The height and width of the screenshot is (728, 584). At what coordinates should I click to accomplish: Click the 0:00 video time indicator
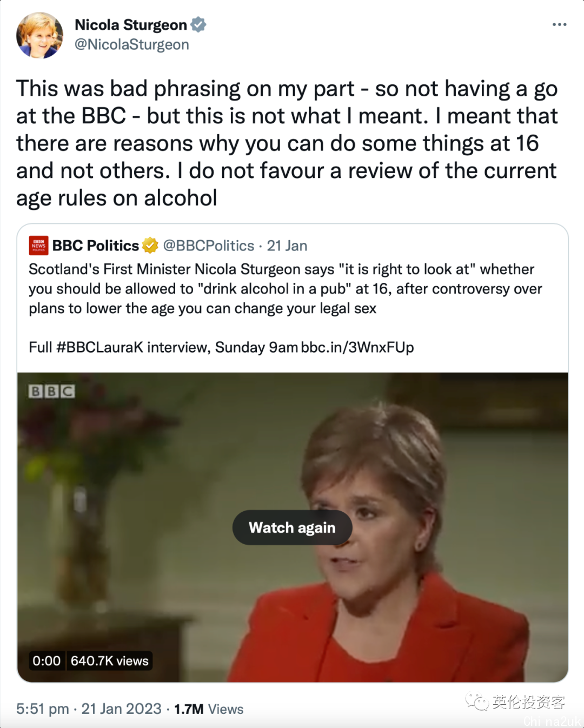click(47, 661)
